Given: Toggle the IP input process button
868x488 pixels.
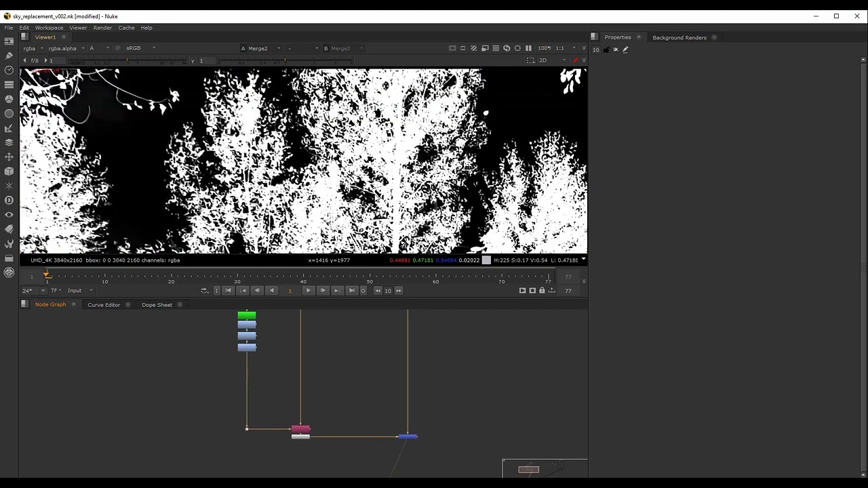Looking at the screenshot, I should tap(118, 48).
